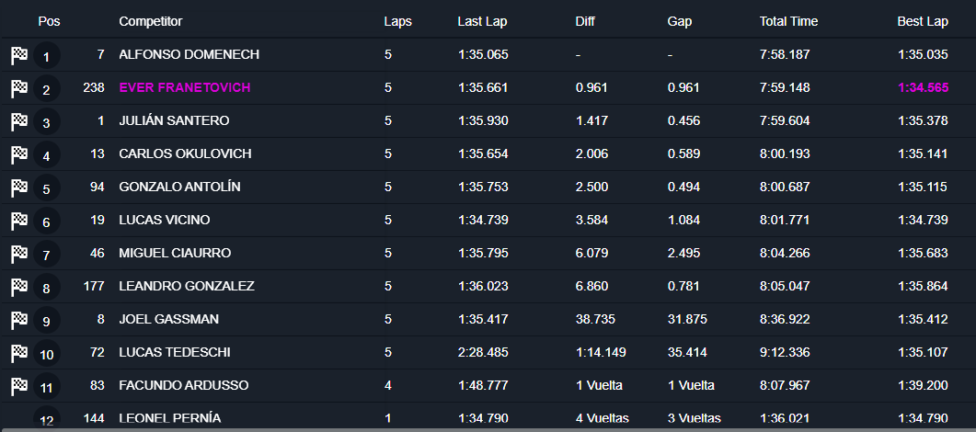Click the Best Lap column header
Viewport: 976px width, 432px height.
point(922,21)
